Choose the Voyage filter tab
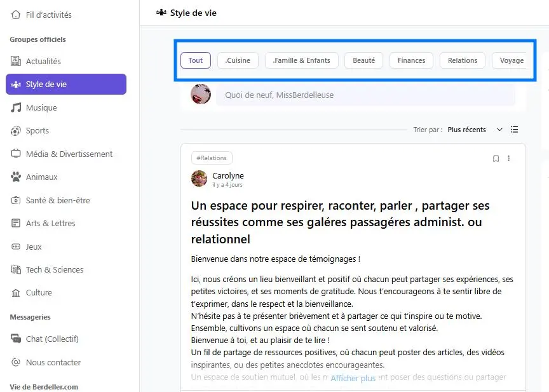The width and height of the screenshot is (549, 392). click(x=511, y=60)
